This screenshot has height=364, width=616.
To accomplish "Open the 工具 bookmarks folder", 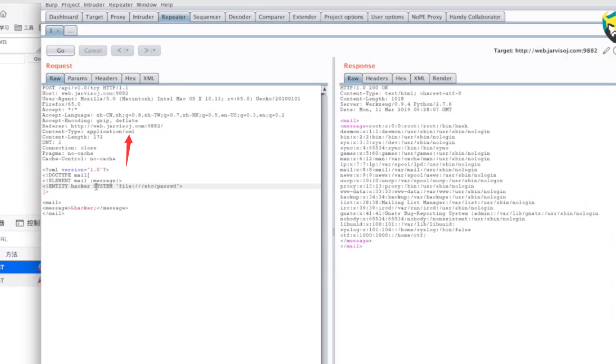I will click(24, 27).
